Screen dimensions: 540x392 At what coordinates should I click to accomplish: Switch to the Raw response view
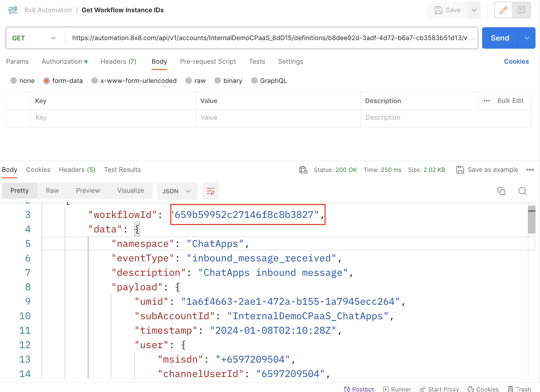(x=52, y=191)
